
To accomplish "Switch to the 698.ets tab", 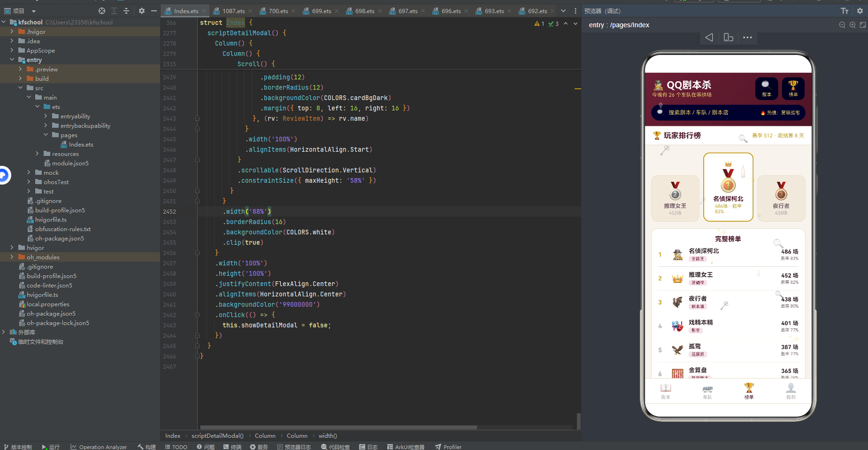I will tap(364, 11).
